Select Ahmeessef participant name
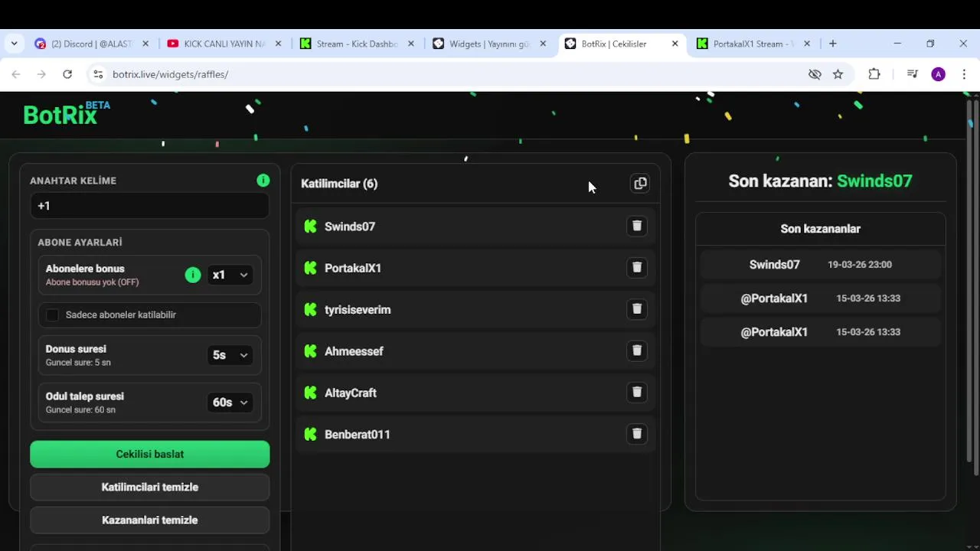Image resolution: width=980 pixels, height=551 pixels. 354,351
